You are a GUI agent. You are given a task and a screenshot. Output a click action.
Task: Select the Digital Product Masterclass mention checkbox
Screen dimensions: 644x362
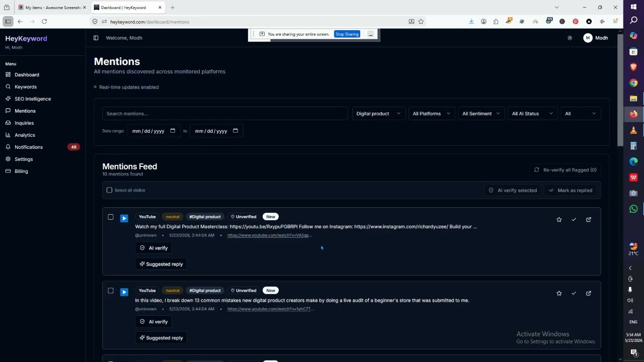111,217
